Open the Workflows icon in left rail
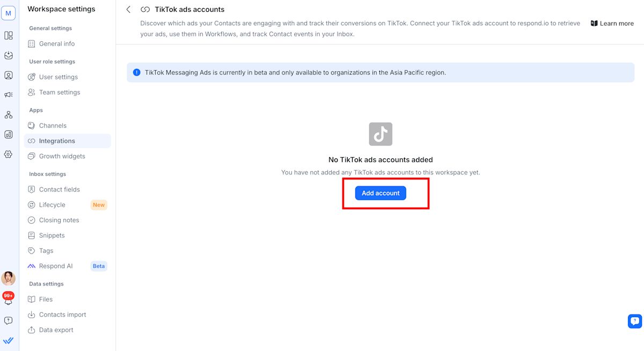The image size is (644, 351). [x=9, y=115]
